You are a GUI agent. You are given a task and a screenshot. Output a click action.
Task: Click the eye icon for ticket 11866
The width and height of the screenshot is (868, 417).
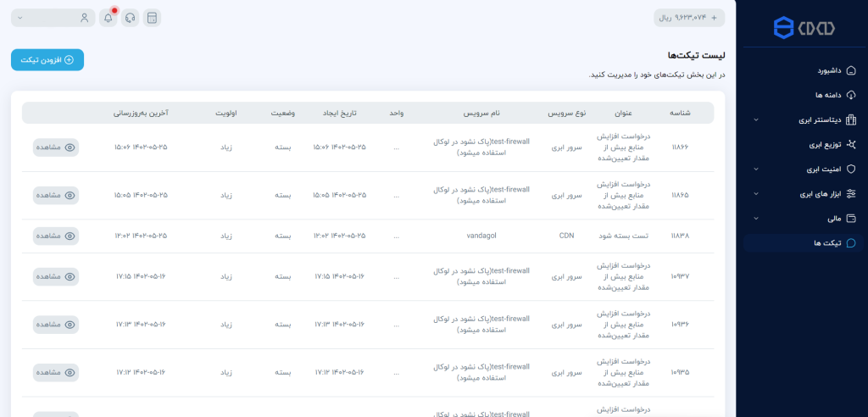(70, 147)
